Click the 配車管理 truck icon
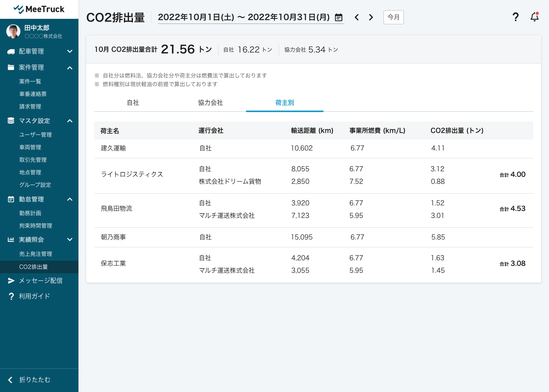 click(x=11, y=51)
